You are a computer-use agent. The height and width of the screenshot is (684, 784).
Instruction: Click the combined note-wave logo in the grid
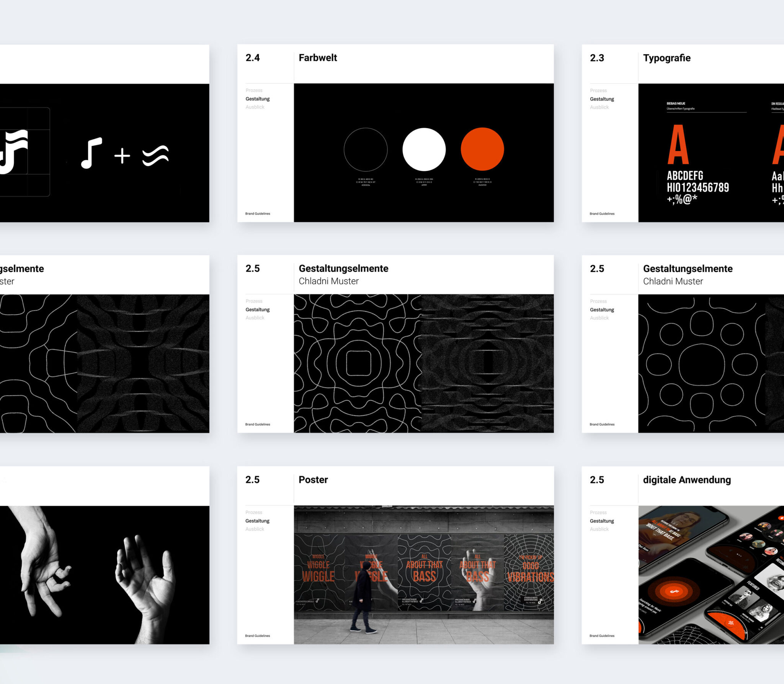coord(14,152)
